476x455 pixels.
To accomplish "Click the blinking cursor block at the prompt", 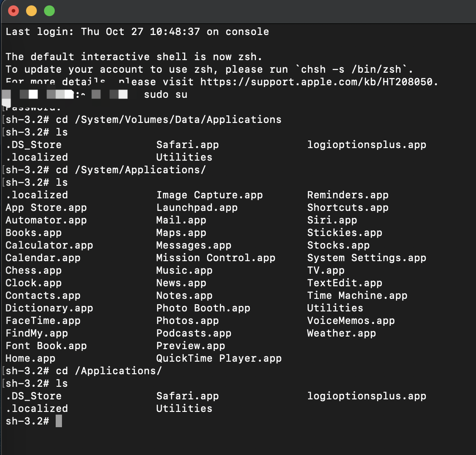I will [x=59, y=421].
